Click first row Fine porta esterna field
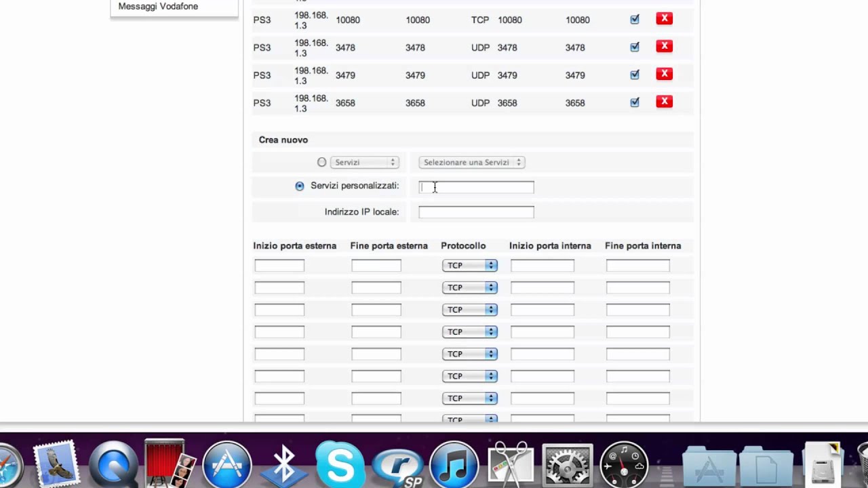Screen dimensions: 868x488 click(376, 266)
